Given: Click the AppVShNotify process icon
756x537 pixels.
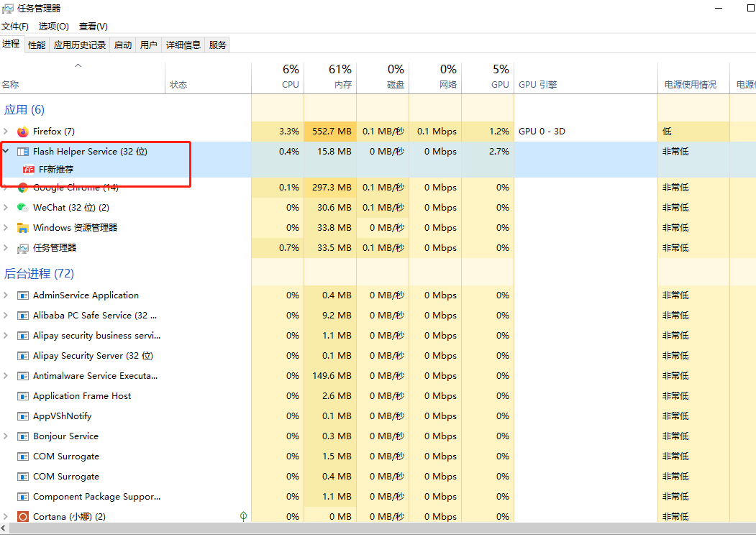Looking at the screenshot, I should click(23, 416).
